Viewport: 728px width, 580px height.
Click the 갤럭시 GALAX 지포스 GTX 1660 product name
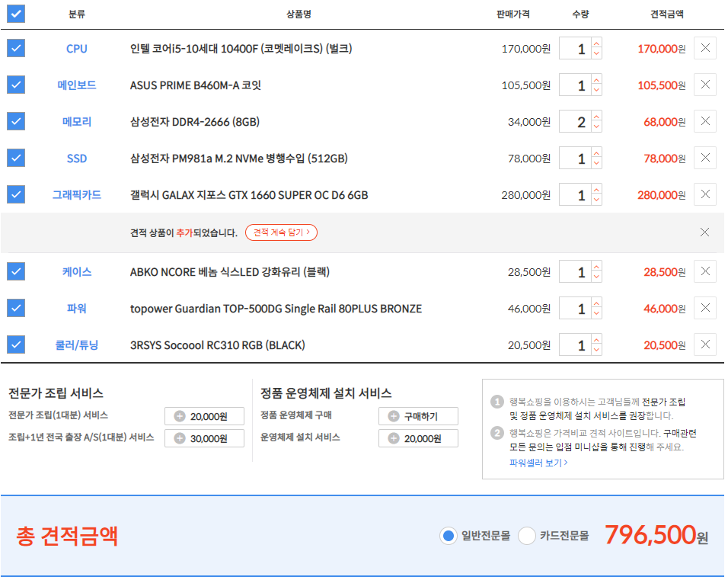coord(249,195)
